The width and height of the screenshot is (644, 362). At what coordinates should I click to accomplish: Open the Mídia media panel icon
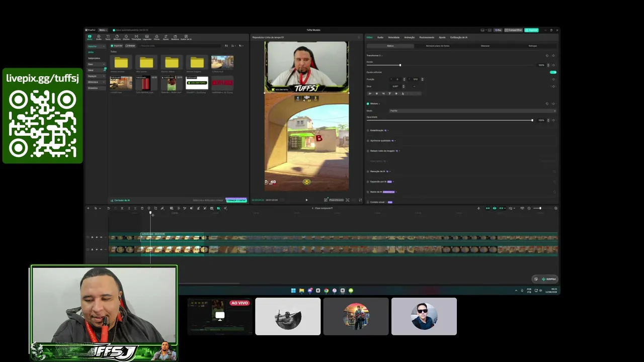pyautogui.click(x=90, y=37)
